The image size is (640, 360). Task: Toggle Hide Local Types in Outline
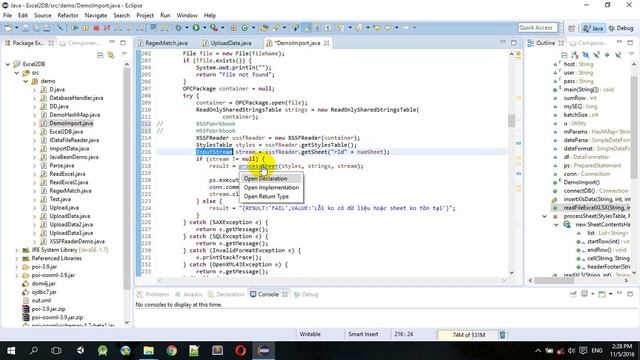click(x=618, y=55)
